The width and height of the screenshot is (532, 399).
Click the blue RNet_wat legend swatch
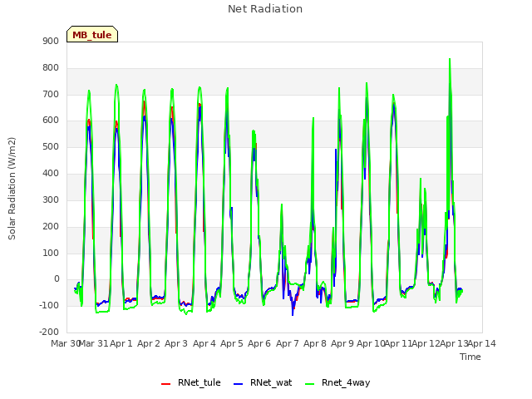pyautogui.click(x=239, y=384)
